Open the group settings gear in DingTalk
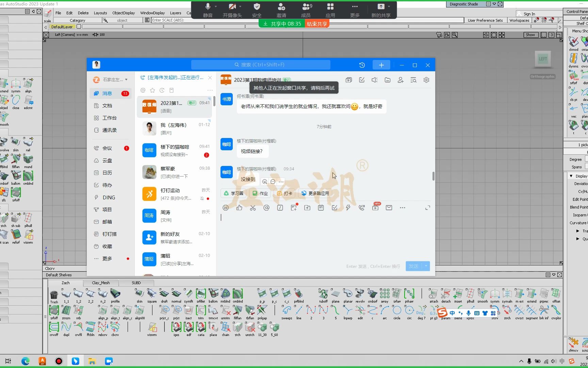588x368 pixels. [426, 80]
